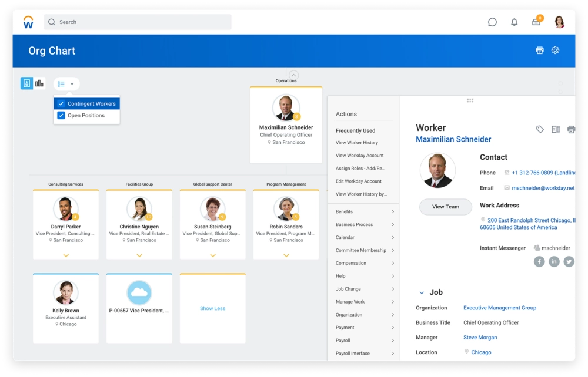Switch to bar chart view icon

point(39,83)
